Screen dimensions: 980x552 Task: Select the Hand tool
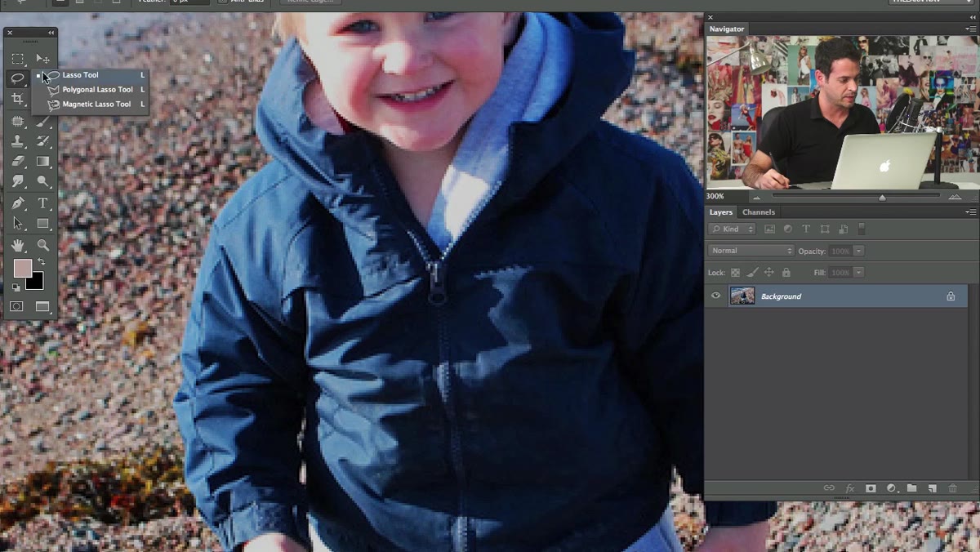click(18, 245)
